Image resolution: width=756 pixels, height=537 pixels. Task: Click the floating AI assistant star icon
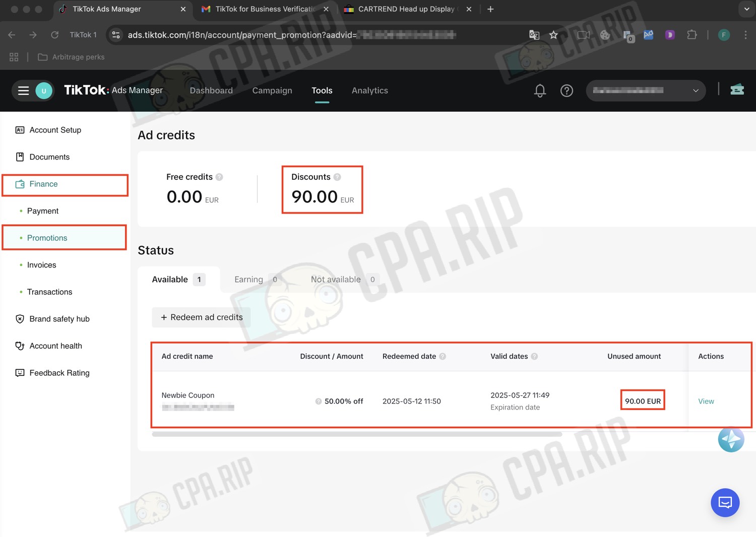pos(731,439)
